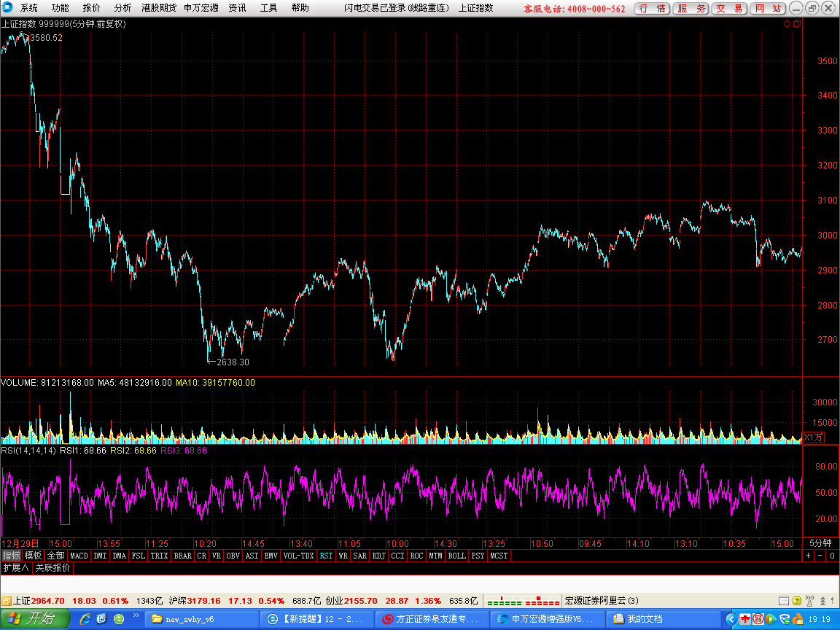
Task: Select the 全部 indicator tab
Action: (55, 556)
